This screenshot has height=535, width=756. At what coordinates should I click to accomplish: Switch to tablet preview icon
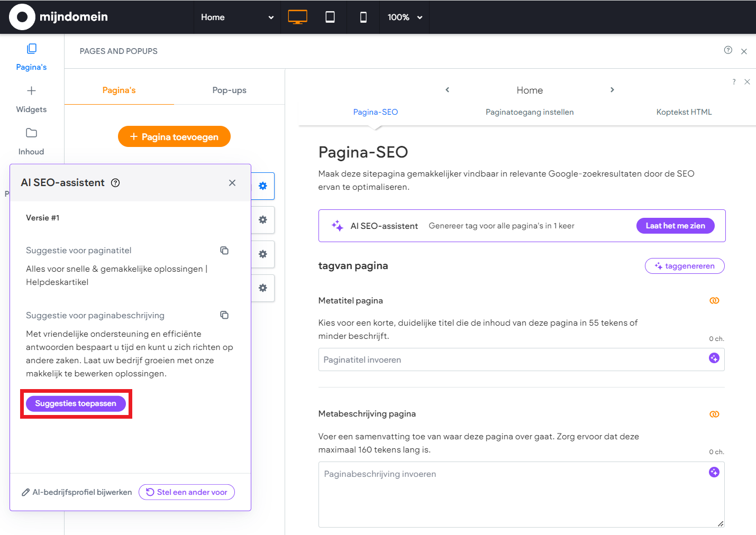pos(330,17)
